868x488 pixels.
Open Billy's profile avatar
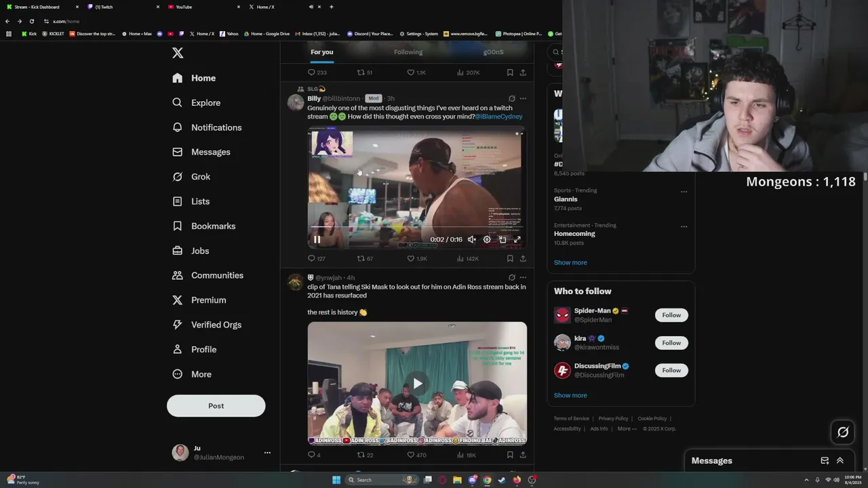296,102
